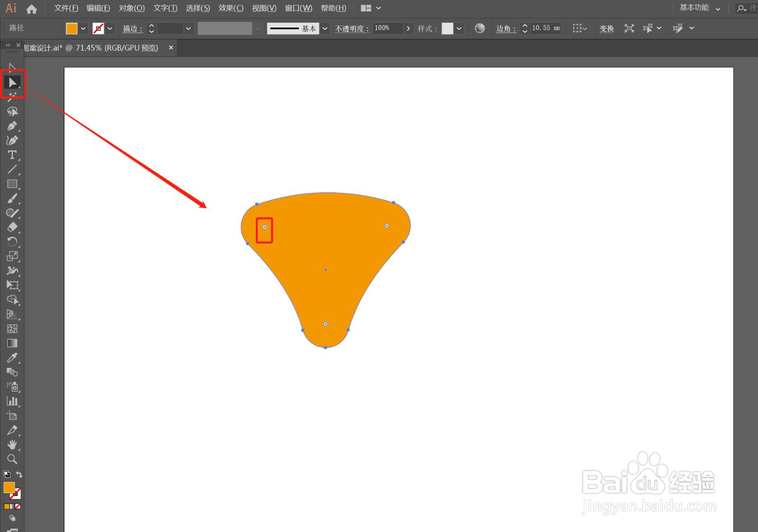Select the Pen tool
The height and width of the screenshot is (532, 758).
point(12,126)
